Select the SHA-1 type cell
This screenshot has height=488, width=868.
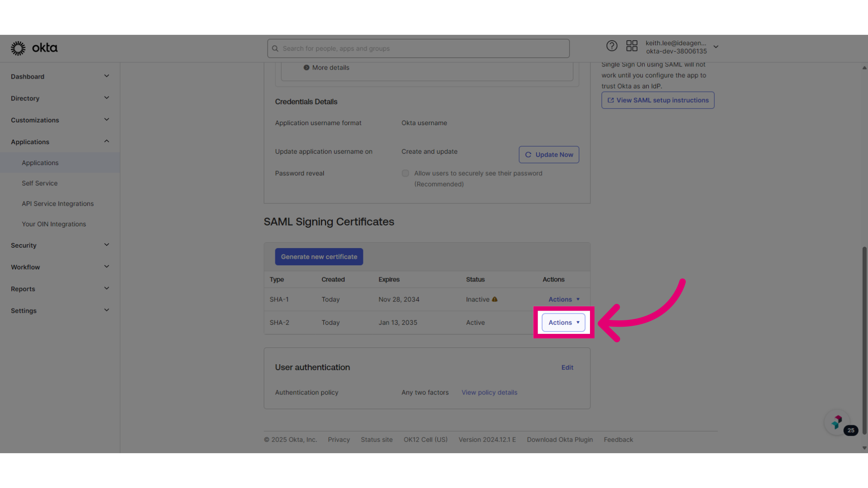click(x=279, y=299)
